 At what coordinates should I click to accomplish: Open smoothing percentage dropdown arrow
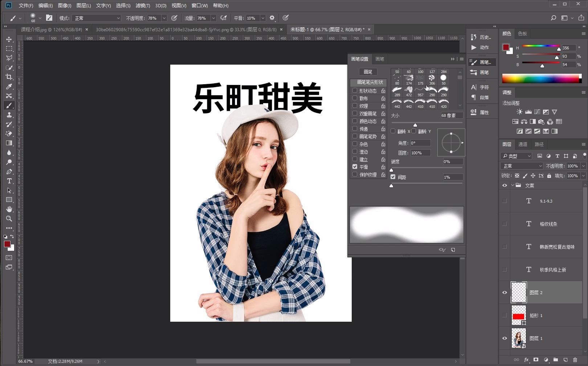[x=263, y=18]
